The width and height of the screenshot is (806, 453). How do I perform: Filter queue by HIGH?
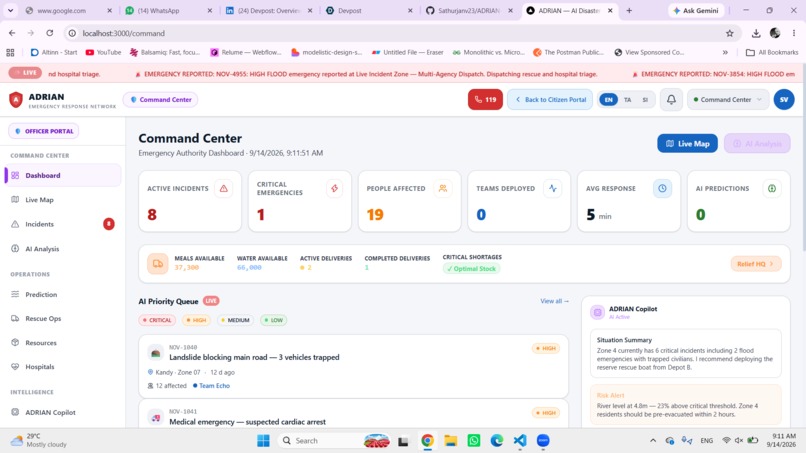[196, 320]
